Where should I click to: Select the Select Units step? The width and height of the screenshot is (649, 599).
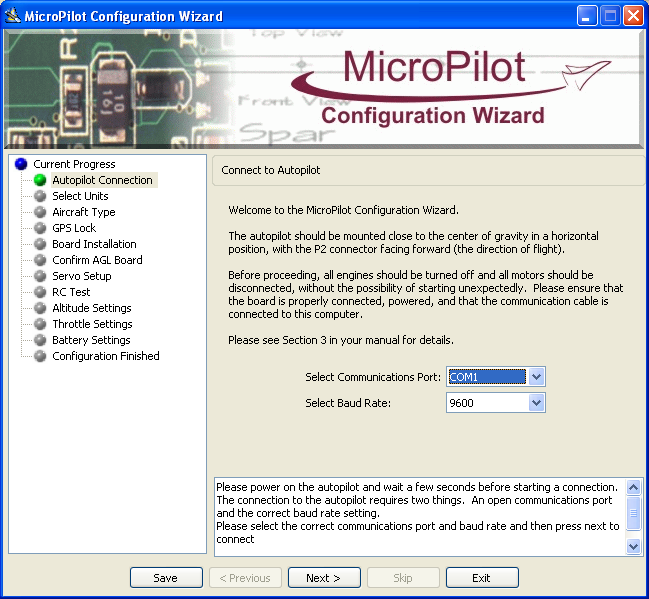[x=80, y=196]
